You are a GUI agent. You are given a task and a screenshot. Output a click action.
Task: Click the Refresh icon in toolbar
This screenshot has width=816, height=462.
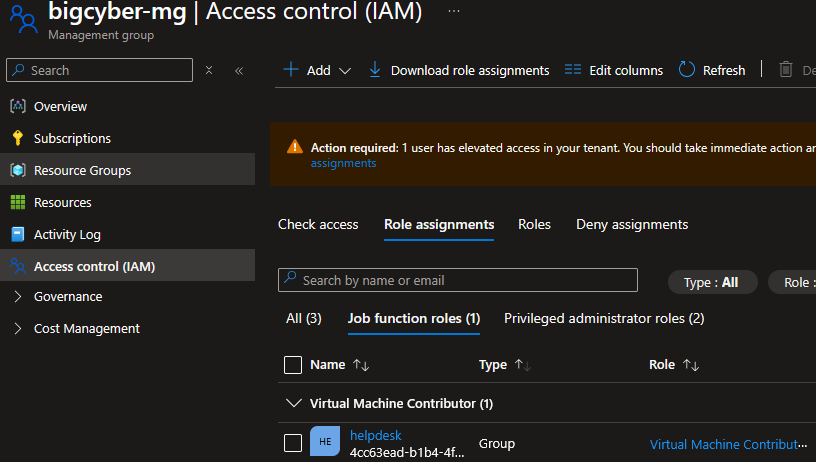(687, 70)
